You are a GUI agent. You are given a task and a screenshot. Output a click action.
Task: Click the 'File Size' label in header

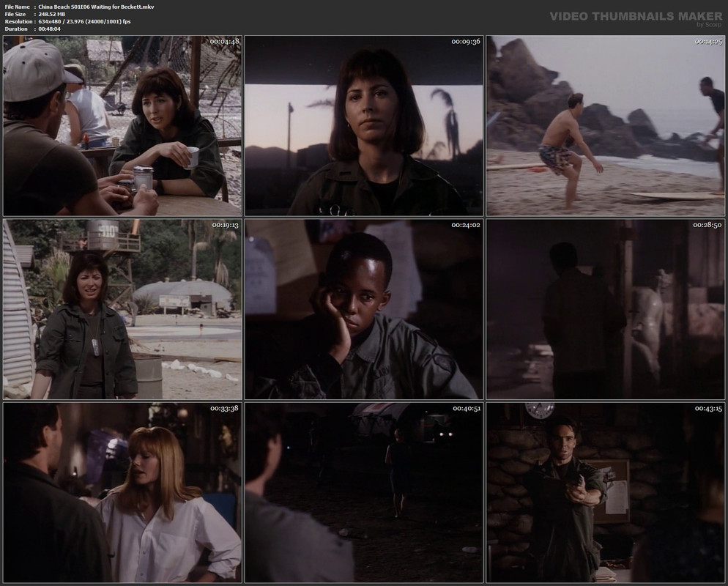15,15
